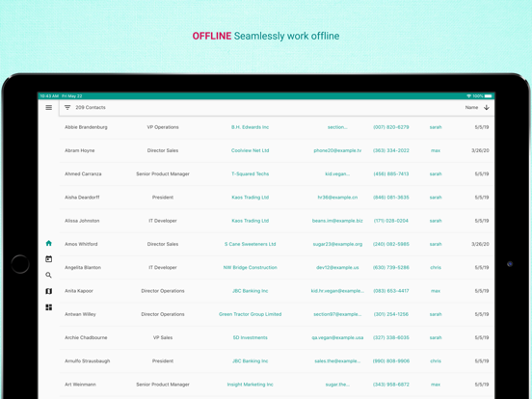The height and width of the screenshot is (399, 532).
Task: Call phone number (240) 082-5985
Action: pos(391,244)
